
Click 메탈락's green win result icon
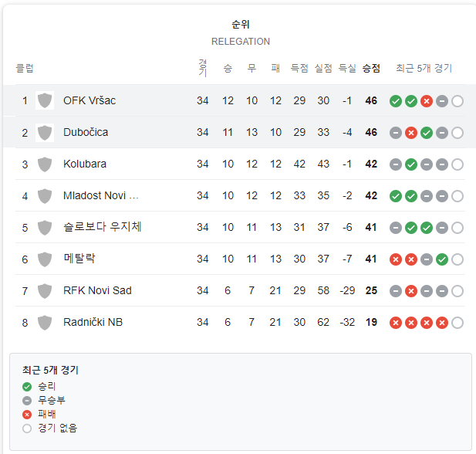tap(442, 259)
